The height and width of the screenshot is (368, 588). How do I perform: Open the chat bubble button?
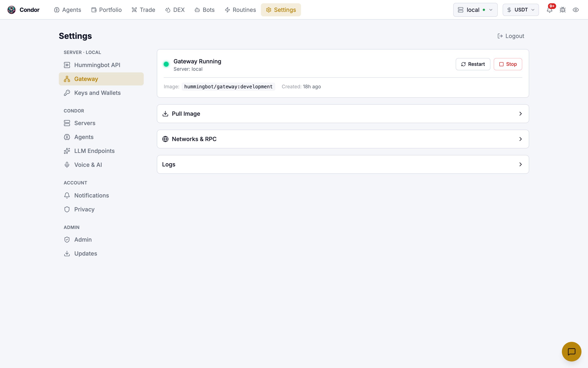(571, 351)
